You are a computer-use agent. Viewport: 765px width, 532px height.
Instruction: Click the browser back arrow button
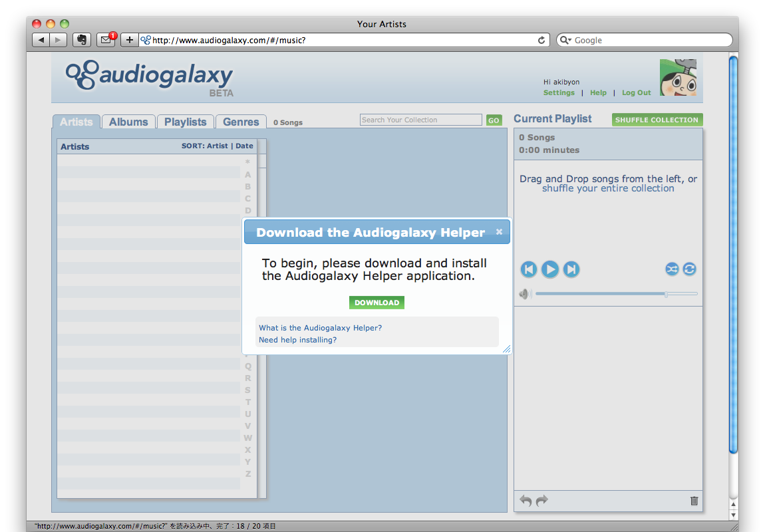point(41,40)
